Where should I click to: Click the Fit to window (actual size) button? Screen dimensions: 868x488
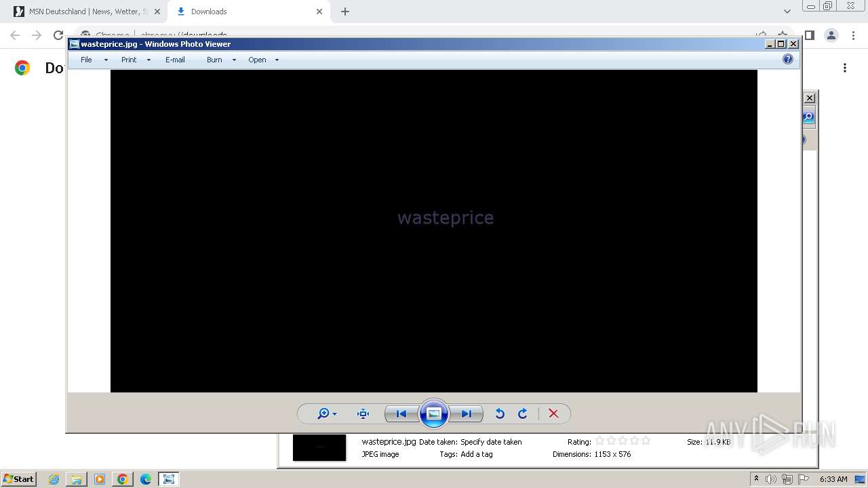pyautogui.click(x=363, y=413)
